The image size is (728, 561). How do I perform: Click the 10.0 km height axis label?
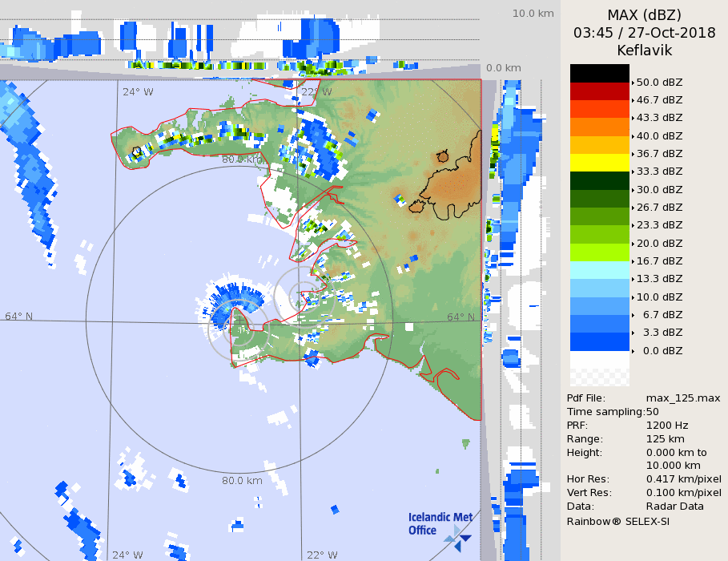point(533,14)
